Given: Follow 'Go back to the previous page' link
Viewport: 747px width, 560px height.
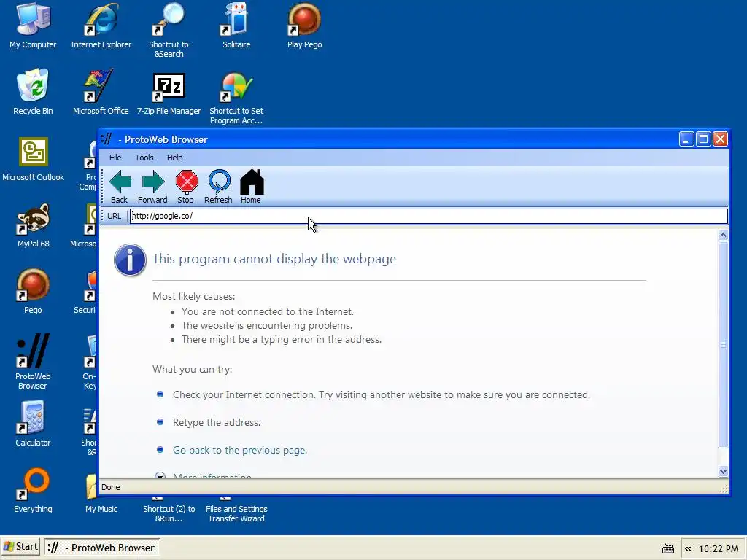Looking at the screenshot, I should pos(239,451).
